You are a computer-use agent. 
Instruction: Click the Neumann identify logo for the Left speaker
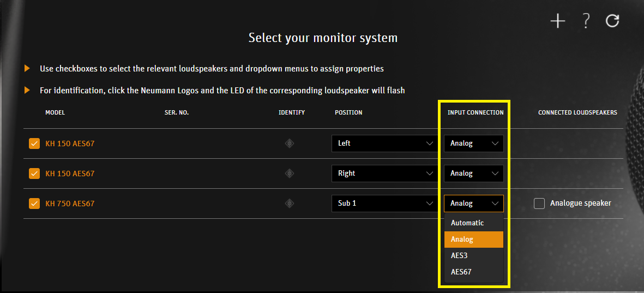[290, 143]
